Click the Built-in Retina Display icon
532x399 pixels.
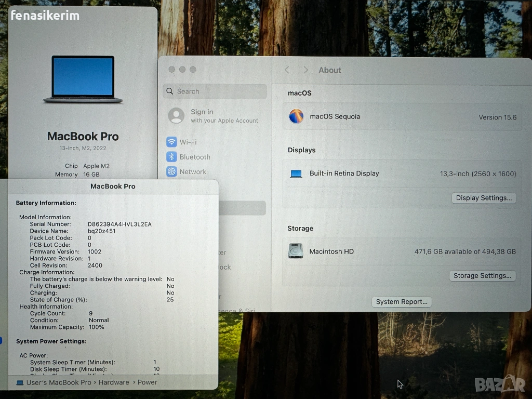tap(296, 174)
